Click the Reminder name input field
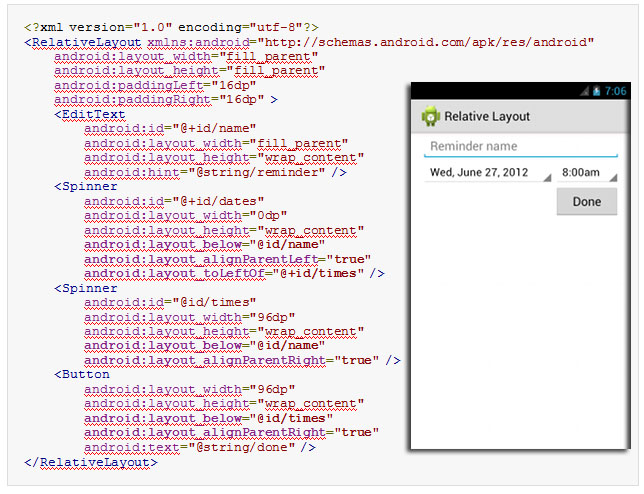 pyautogui.click(x=520, y=147)
